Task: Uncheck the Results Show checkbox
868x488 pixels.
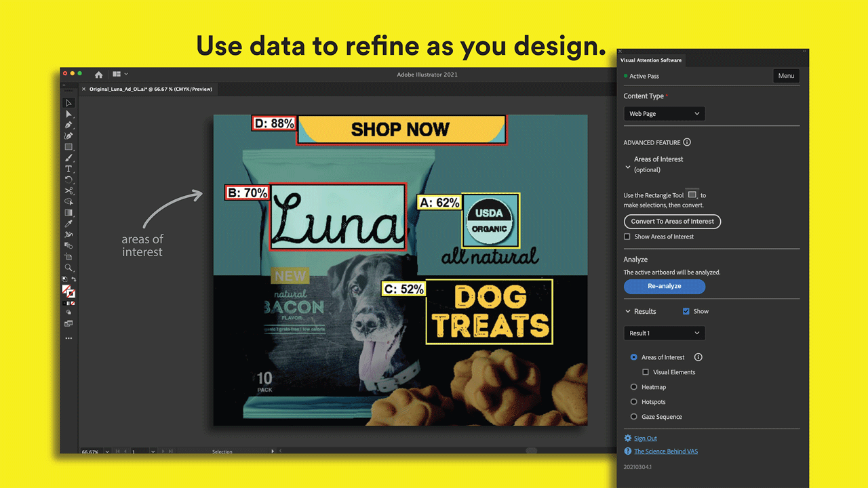Action: [x=686, y=311]
